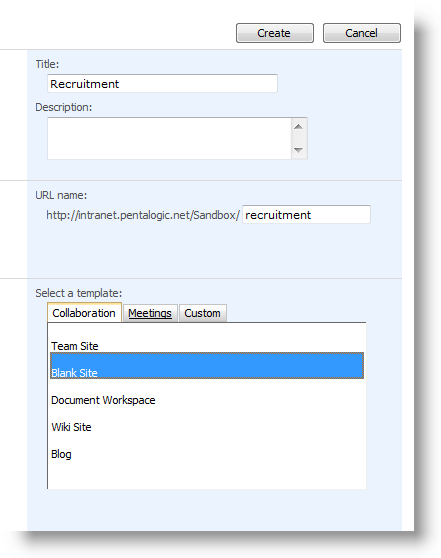Screen dimensions: 441x558
Task: Click the Select a template: label
Action: tap(79, 293)
